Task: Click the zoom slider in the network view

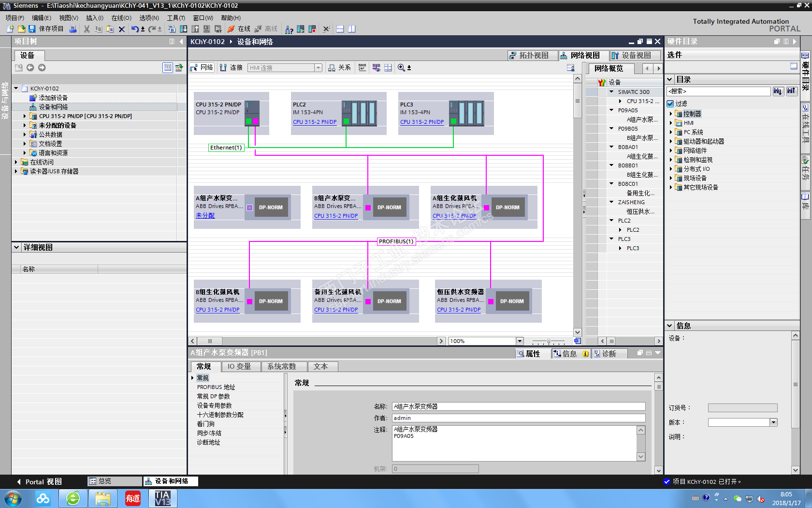Action: click(x=549, y=341)
